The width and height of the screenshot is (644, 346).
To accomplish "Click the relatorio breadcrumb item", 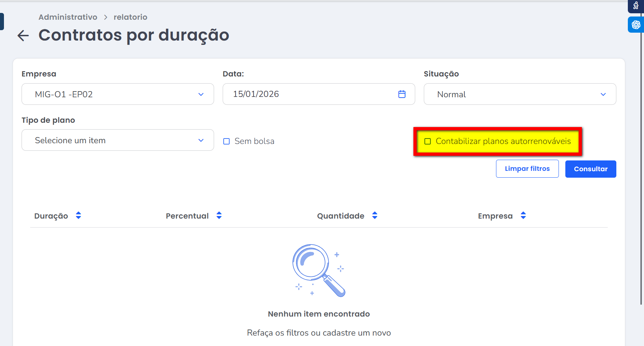I will coord(130,17).
